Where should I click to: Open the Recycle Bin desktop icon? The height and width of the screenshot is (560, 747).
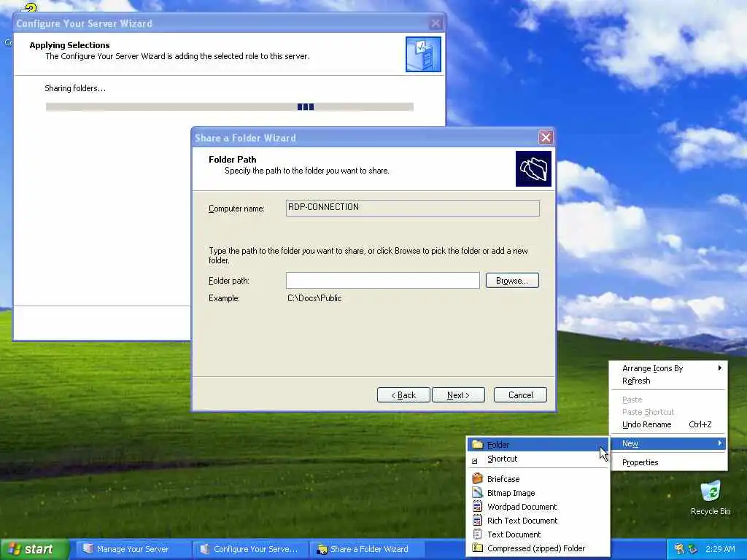click(x=711, y=497)
